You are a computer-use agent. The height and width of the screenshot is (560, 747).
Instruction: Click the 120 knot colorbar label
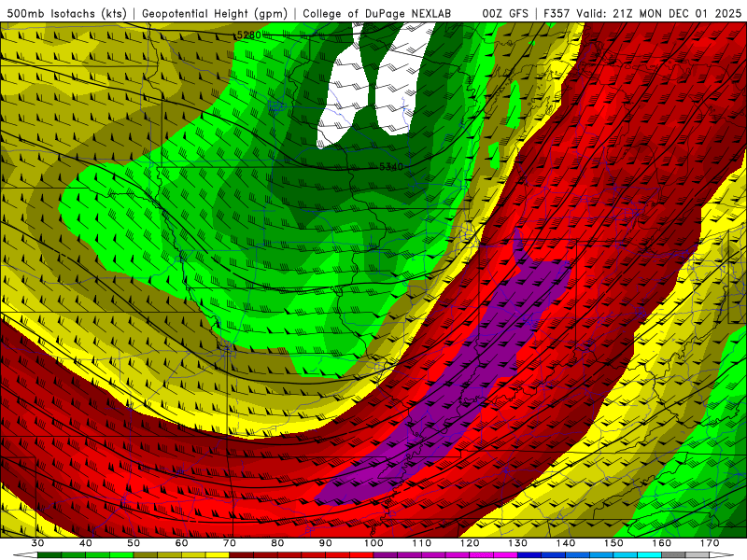[x=470, y=543]
